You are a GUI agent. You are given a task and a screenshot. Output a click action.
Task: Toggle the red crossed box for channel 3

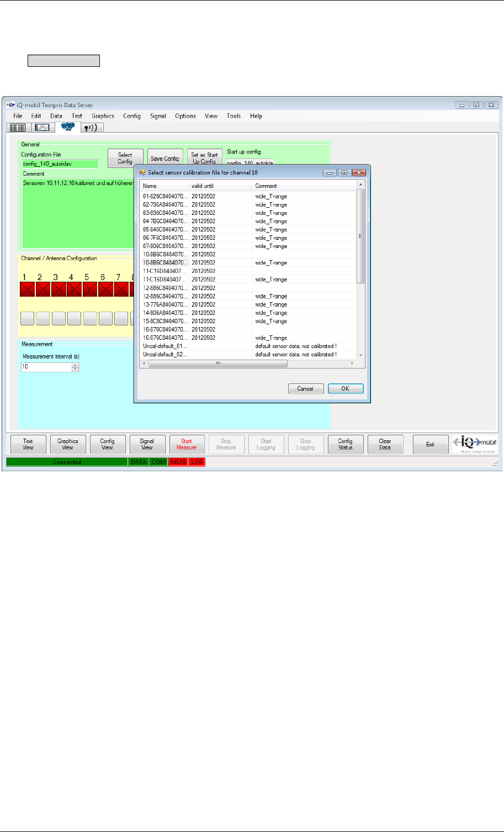click(59, 289)
